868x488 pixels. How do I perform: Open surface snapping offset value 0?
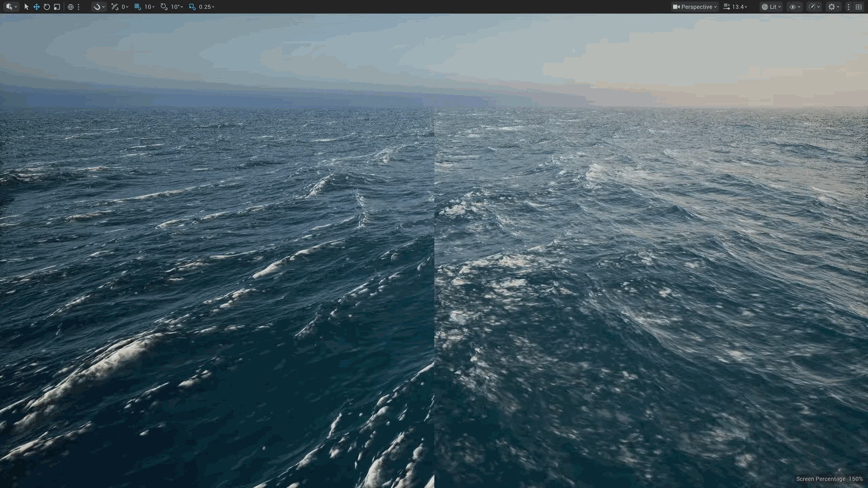coord(125,7)
